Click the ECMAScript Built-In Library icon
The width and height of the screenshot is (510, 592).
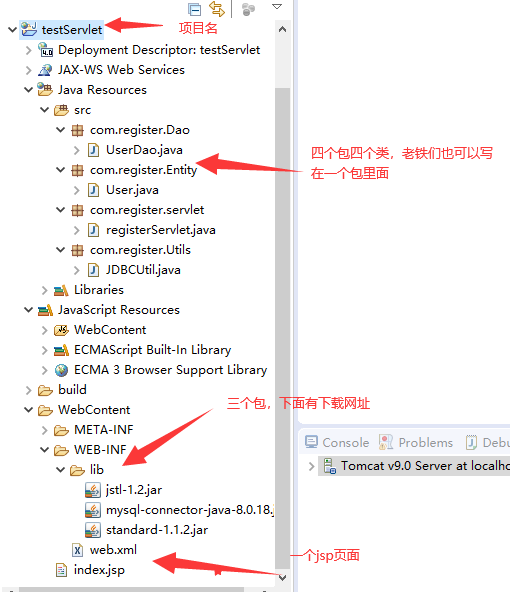coord(61,350)
